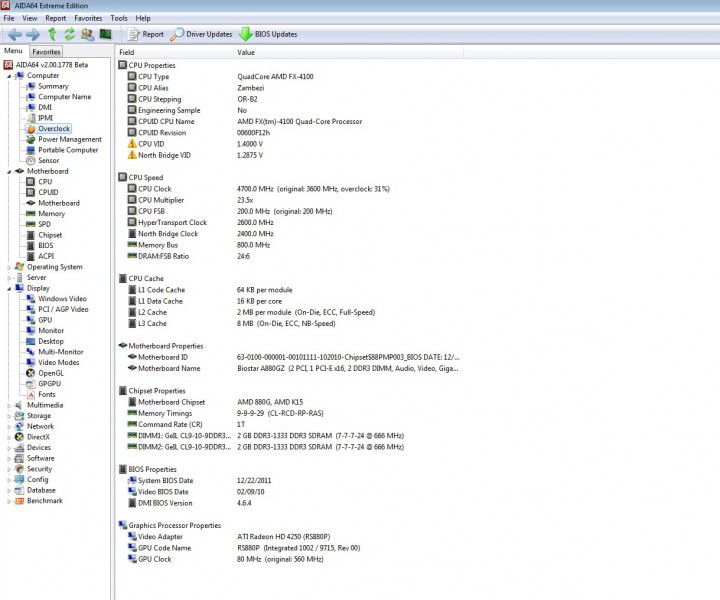Open Power Management in the tree
The width and height of the screenshot is (720, 600).
70,139
